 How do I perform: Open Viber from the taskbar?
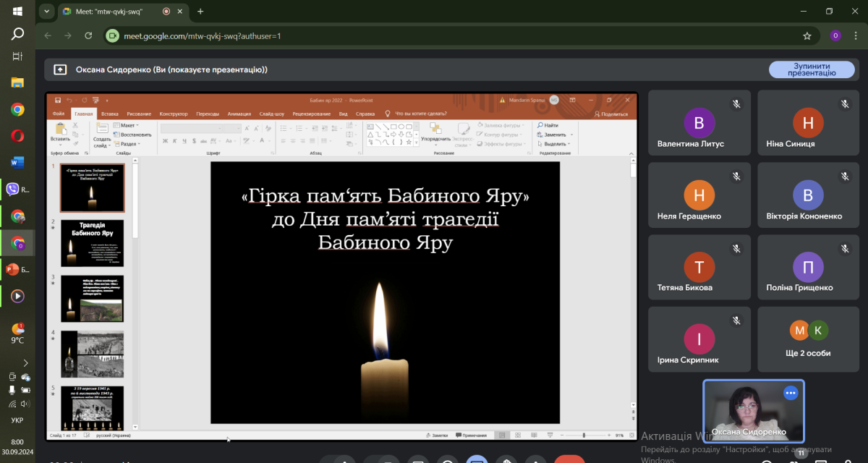pos(16,190)
